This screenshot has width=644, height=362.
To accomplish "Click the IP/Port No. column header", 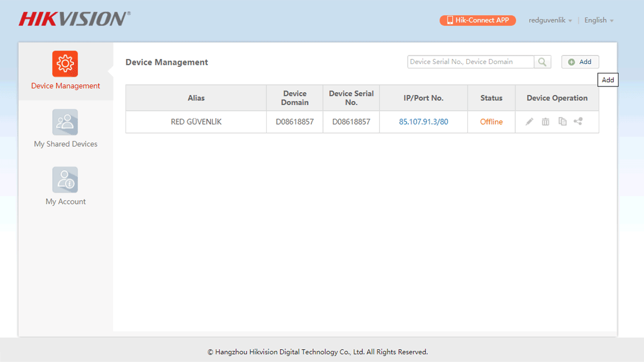I will pyautogui.click(x=423, y=98).
